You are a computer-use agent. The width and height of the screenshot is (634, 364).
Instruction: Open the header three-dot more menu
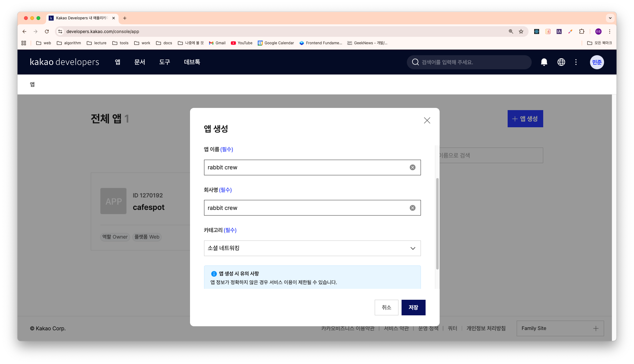576,62
